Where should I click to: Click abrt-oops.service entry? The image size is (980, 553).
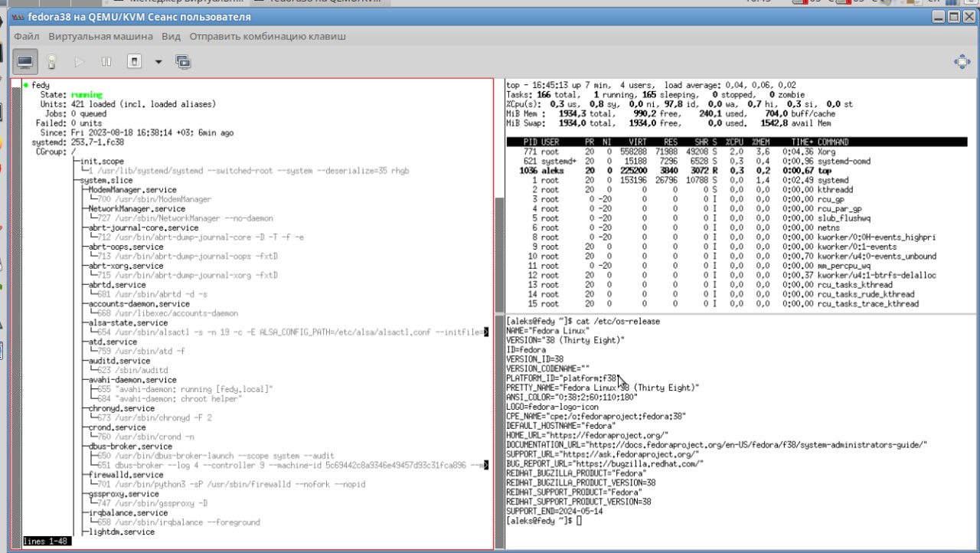(126, 247)
